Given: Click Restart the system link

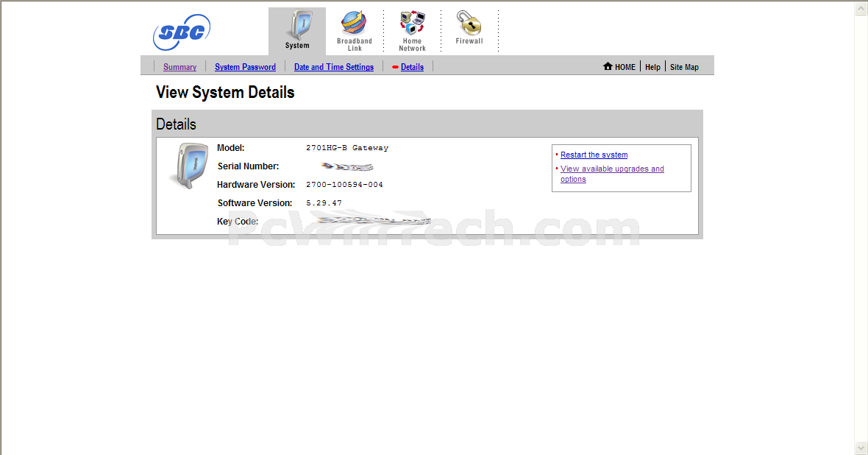Looking at the screenshot, I should coord(594,155).
